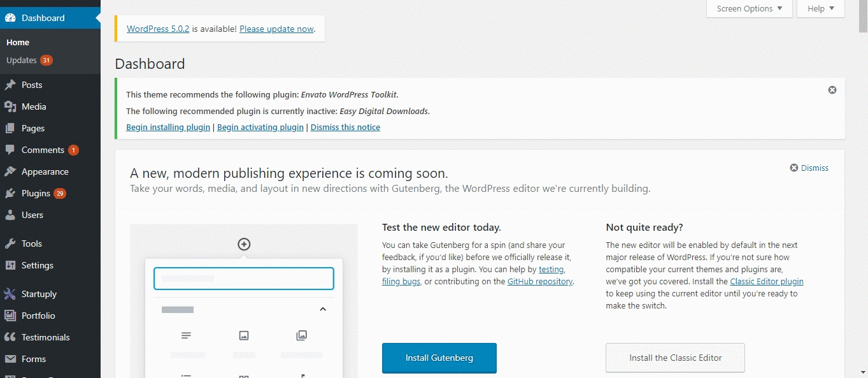Click the paragraph block icon in preview
This screenshot has height=378, width=868.
pos(186,335)
